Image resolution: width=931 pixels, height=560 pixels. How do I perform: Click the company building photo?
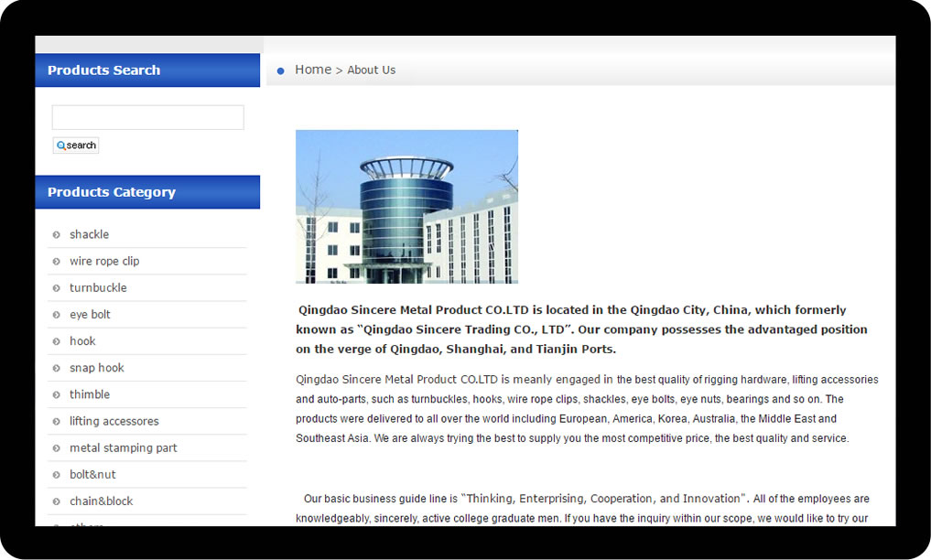(x=406, y=207)
